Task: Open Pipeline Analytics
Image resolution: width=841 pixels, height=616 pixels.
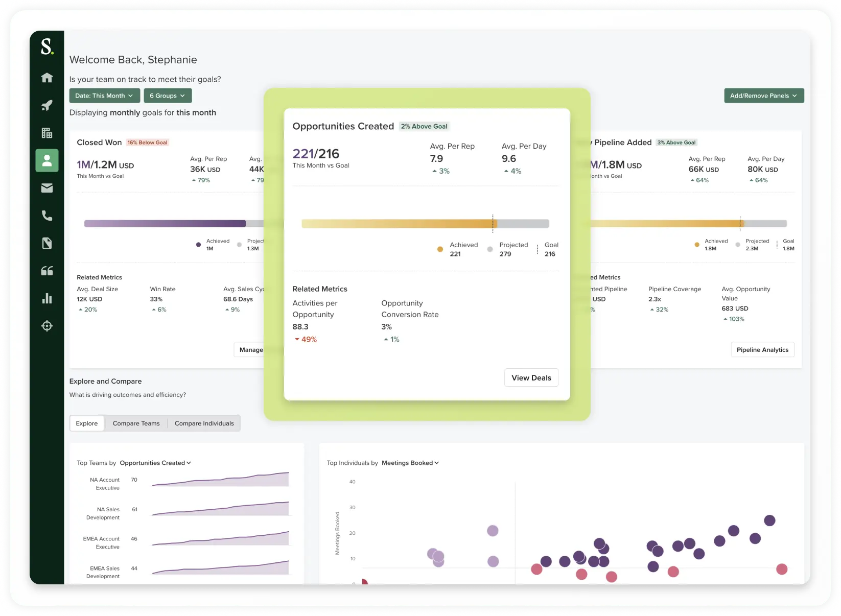Action: pos(762,349)
